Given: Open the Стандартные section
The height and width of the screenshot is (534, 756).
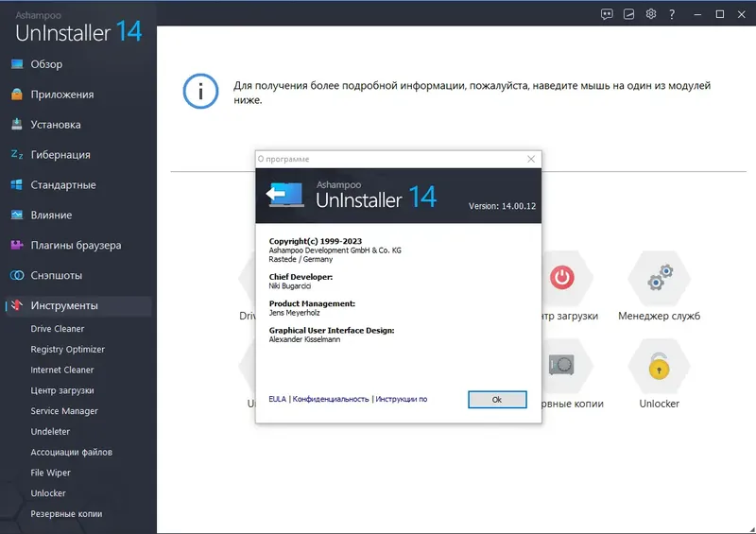Looking at the screenshot, I should pyautogui.click(x=63, y=184).
